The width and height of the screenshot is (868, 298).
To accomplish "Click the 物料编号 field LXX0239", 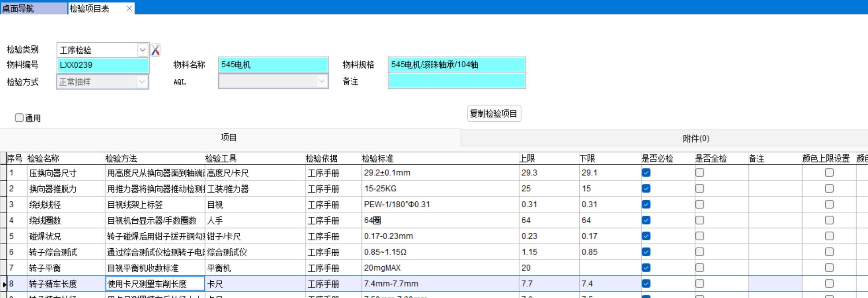I will tap(103, 65).
